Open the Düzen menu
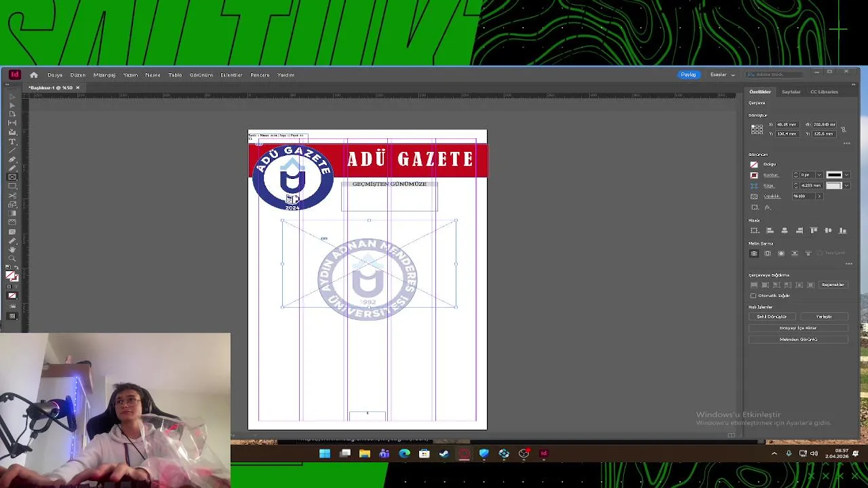This screenshot has height=488, width=868. tap(78, 75)
